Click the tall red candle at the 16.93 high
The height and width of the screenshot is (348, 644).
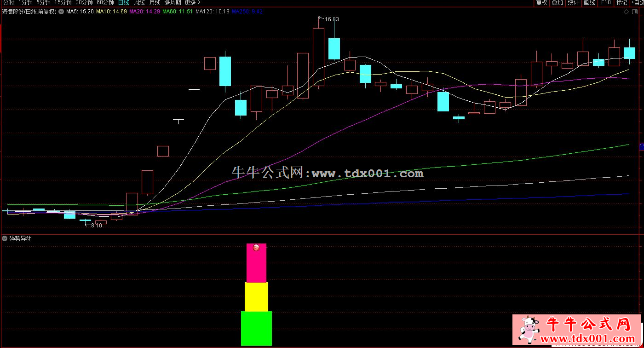click(318, 57)
